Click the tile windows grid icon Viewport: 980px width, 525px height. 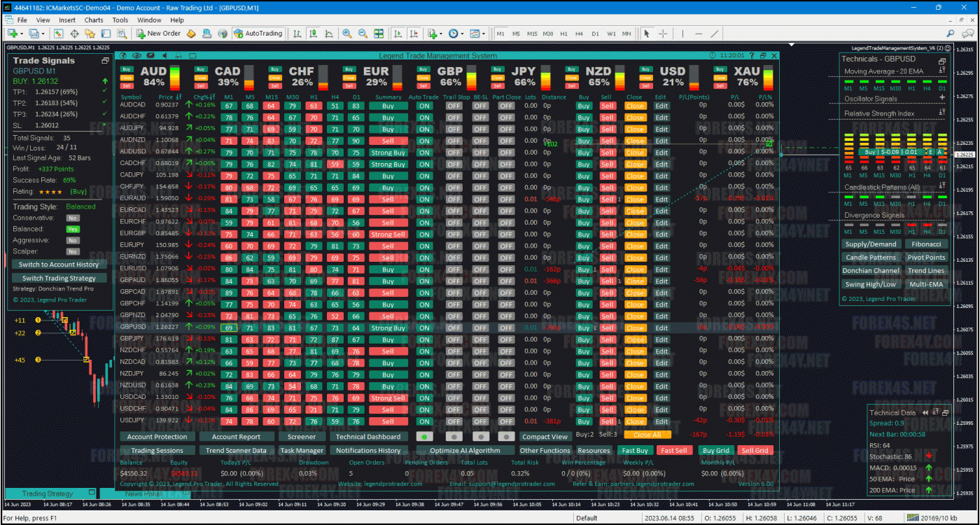[x=379, y=33]
